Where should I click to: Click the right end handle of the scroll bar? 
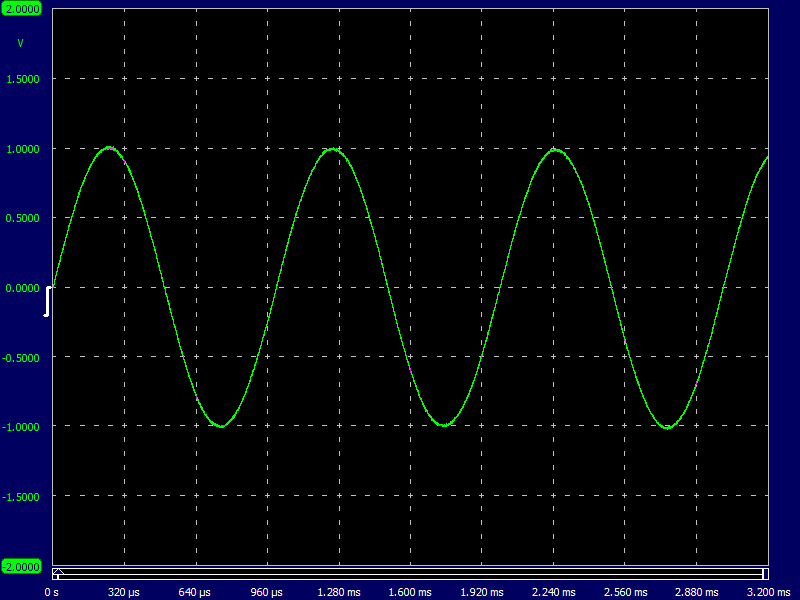(x=765, y=574)
